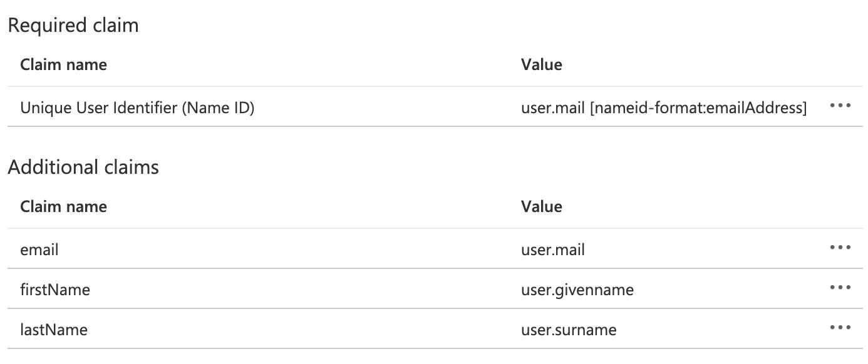Open options menu for Unique User Identifier claim

pos(840,106)
